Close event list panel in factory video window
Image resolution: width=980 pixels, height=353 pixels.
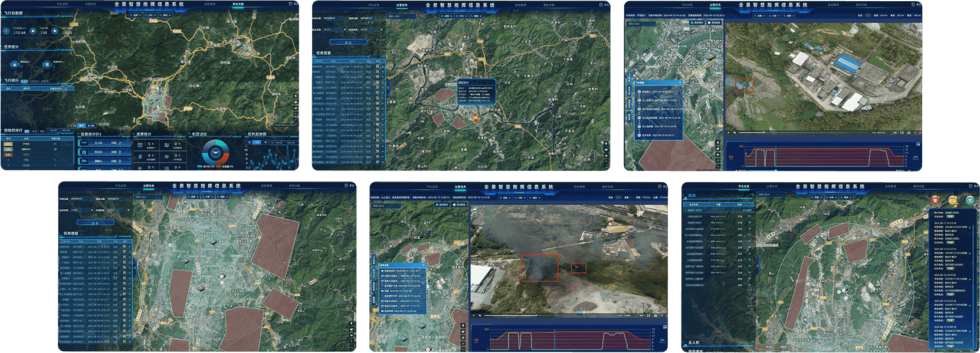pos(680,83)
